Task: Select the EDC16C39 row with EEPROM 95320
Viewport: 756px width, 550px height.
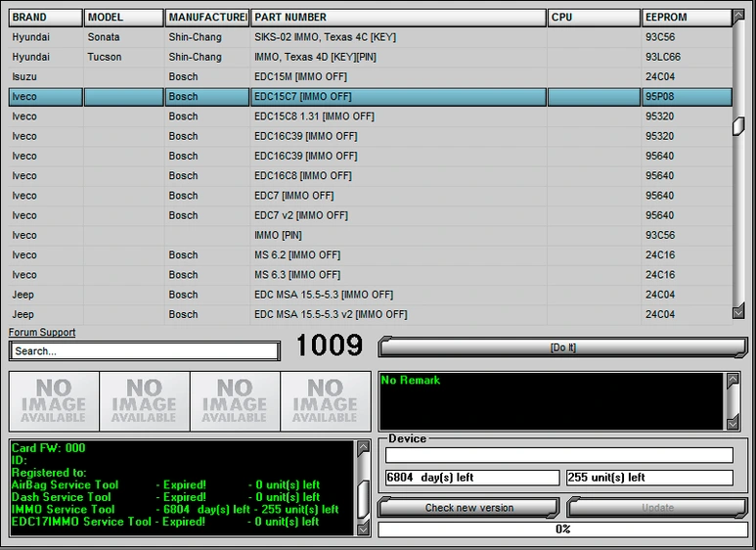Action: [371, 136]
